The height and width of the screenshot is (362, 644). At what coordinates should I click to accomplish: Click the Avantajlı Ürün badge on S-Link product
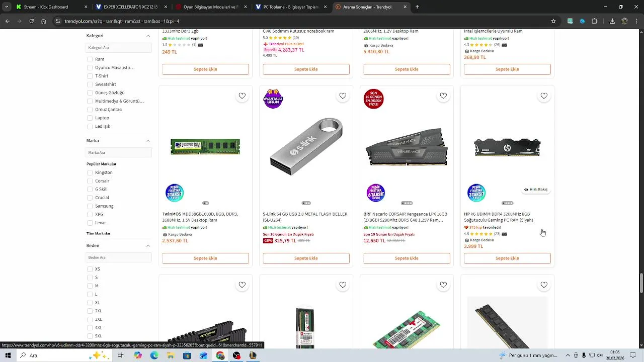(273, 99)
